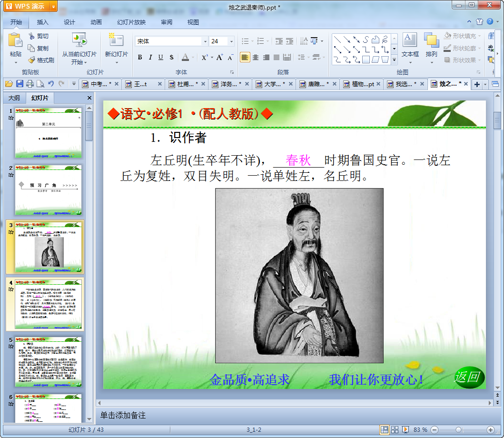This screenshot has width=504, height=438.
Task: Click the text shadow S icon
Action: click(x=171, y=58)
